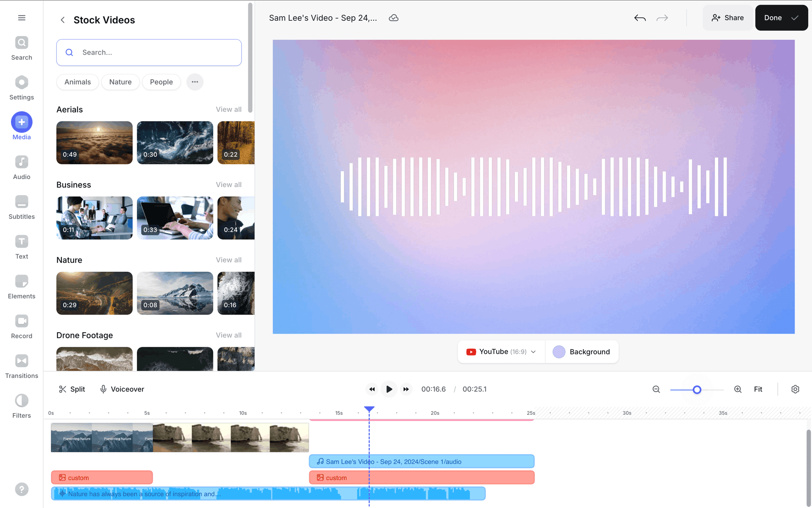
Task: Select the 0:16 nature video
Action: coord(236,293)
